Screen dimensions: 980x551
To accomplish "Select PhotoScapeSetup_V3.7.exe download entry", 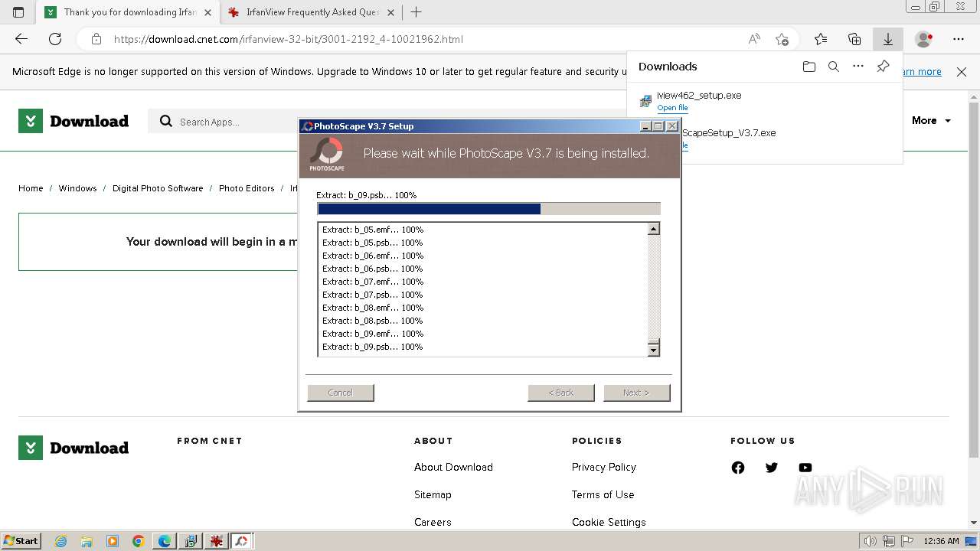I will [x=729, y=133].
